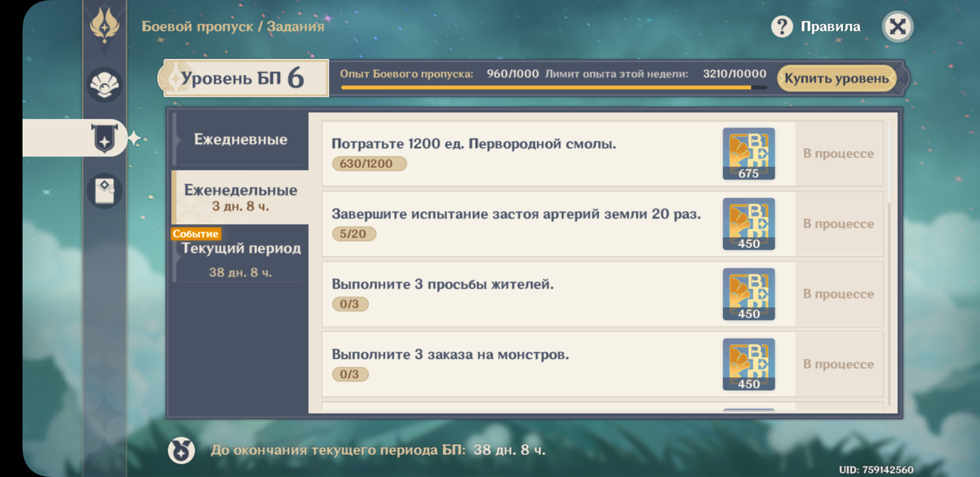Click the battle pass experience progress bar

pos(553,87)
